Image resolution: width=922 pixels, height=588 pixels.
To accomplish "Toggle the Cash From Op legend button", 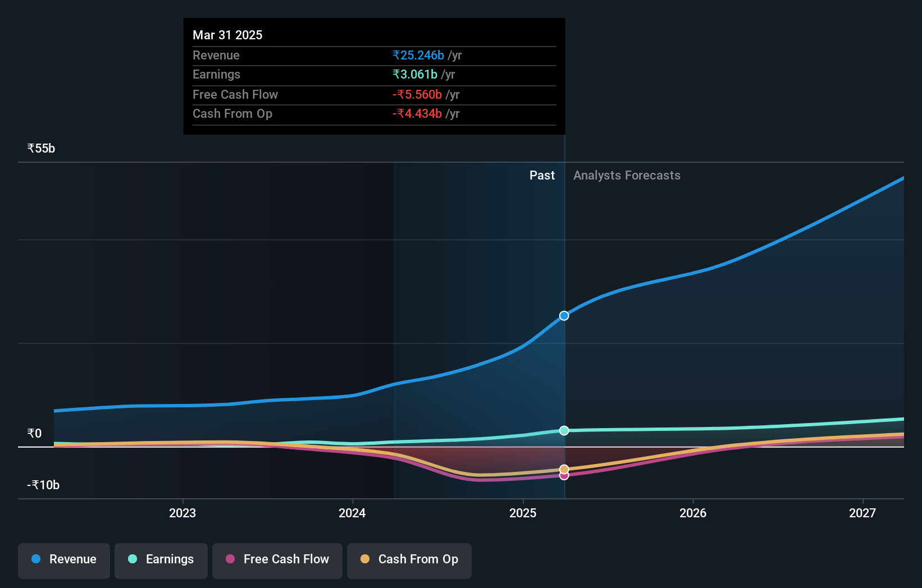I will tap(409, 561).
